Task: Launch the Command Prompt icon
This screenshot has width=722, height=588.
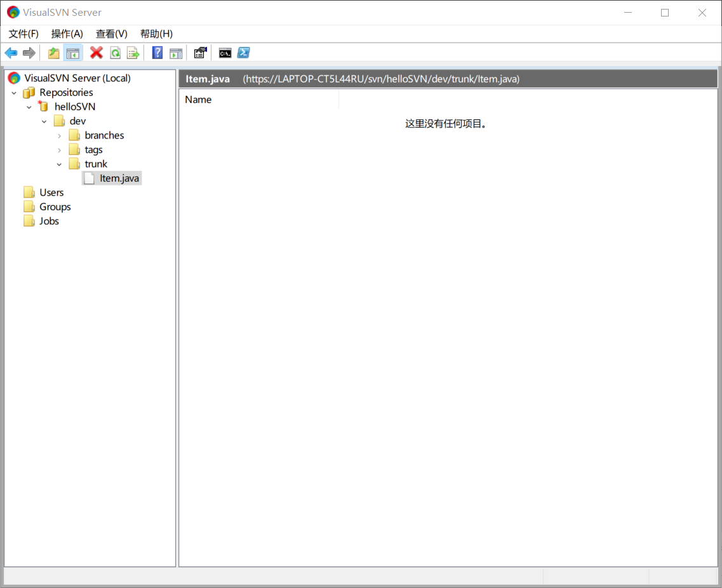Action: tap(225, 53)
